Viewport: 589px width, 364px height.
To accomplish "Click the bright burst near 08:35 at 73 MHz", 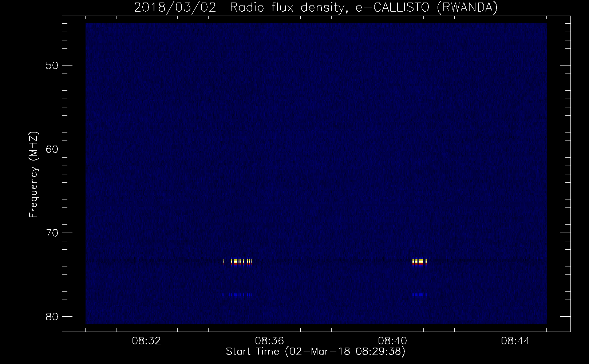I will click(x=237, y=262).
